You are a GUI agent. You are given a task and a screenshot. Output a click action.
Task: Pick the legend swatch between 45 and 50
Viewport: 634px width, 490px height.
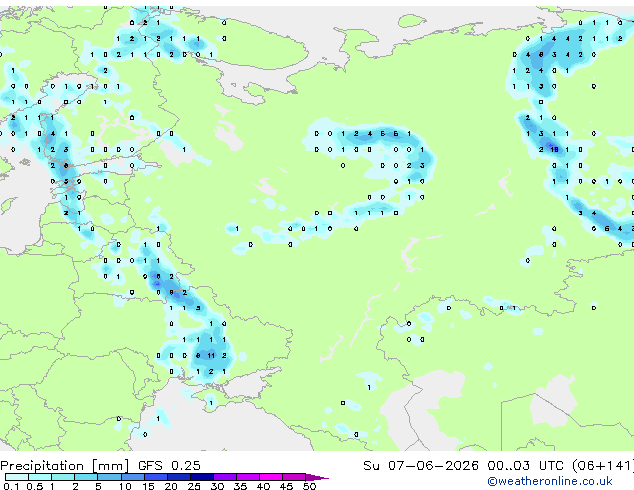tap(294, 477)
